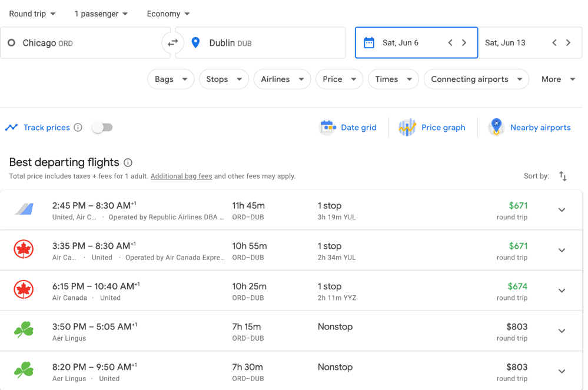Expand the 6:15 PM Air Canada flight details
This screenshot has height=390, width=588.
click(x=562, y=291)
